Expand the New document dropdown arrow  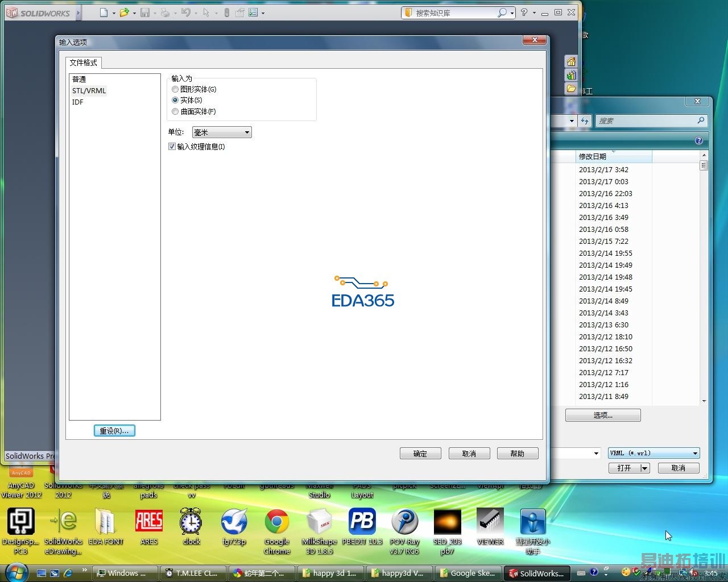tap(114, 13)
